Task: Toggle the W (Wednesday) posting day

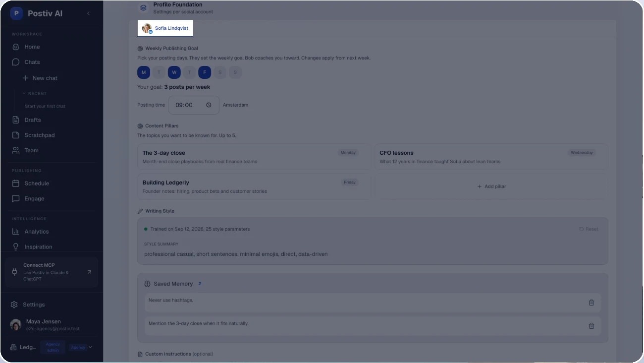Action: point(174,72)
